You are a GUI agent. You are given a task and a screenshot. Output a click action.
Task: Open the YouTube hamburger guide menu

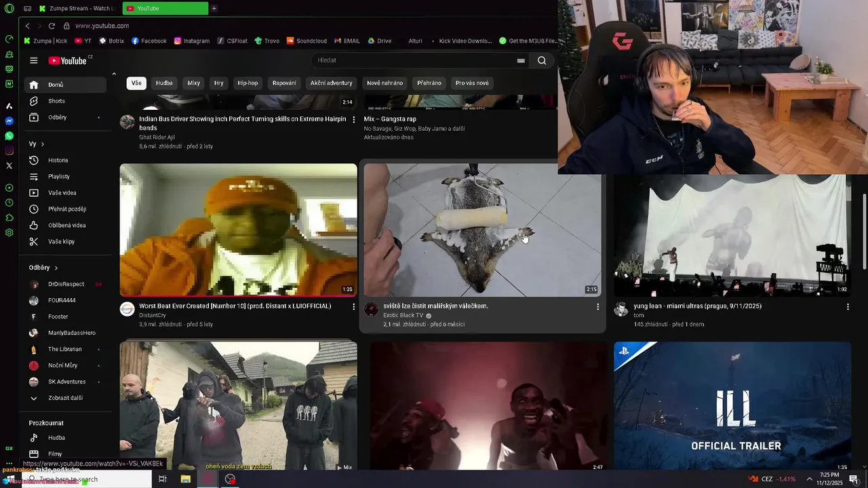tap(33, 60)
